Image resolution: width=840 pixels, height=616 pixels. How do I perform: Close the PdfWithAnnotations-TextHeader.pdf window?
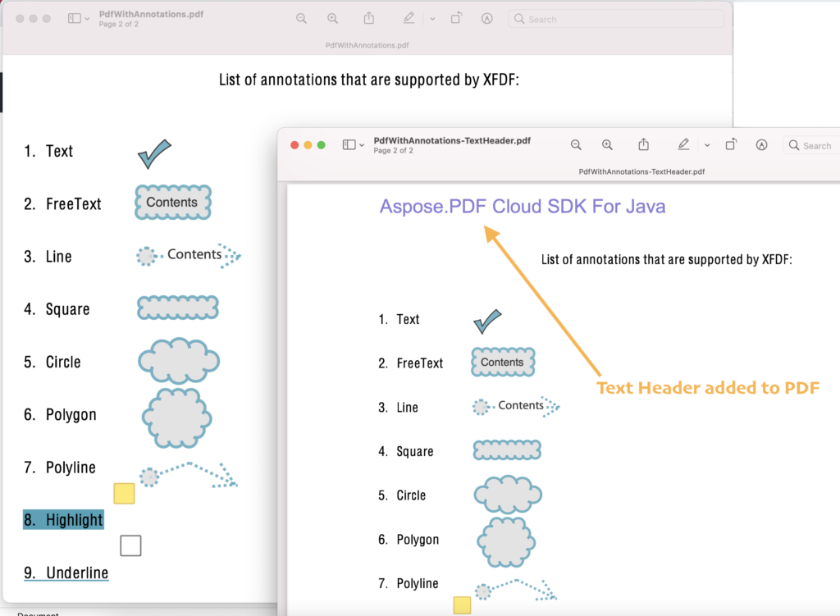[x=294, y=145]
